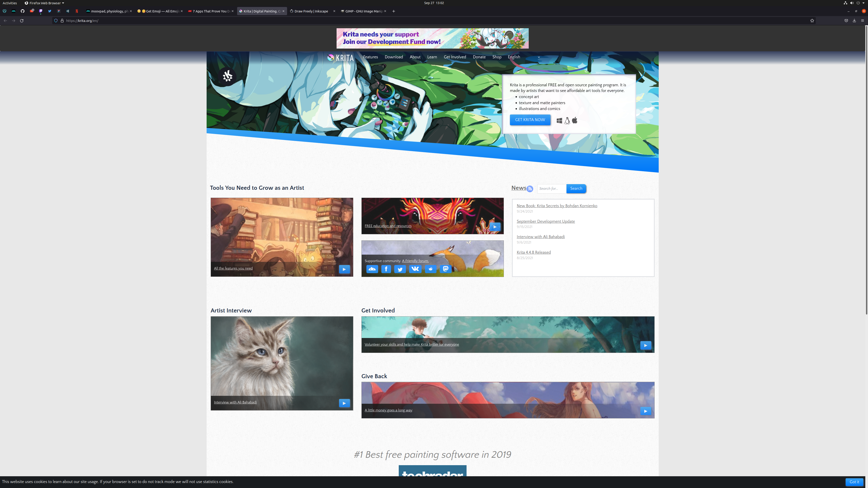Click the Linux penguin platform icon
The width and height of the screenshot is (868, 488).
pyautogui.click(x=567, y=121)
